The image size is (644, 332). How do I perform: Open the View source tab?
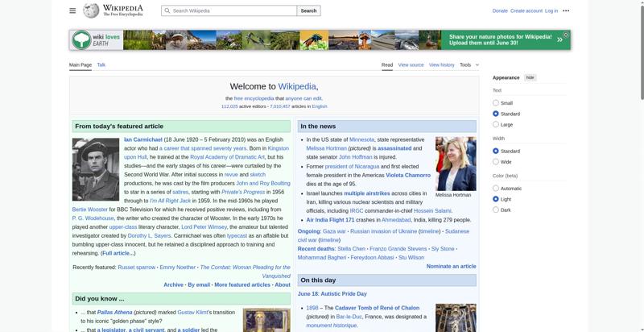click(411, 65)
